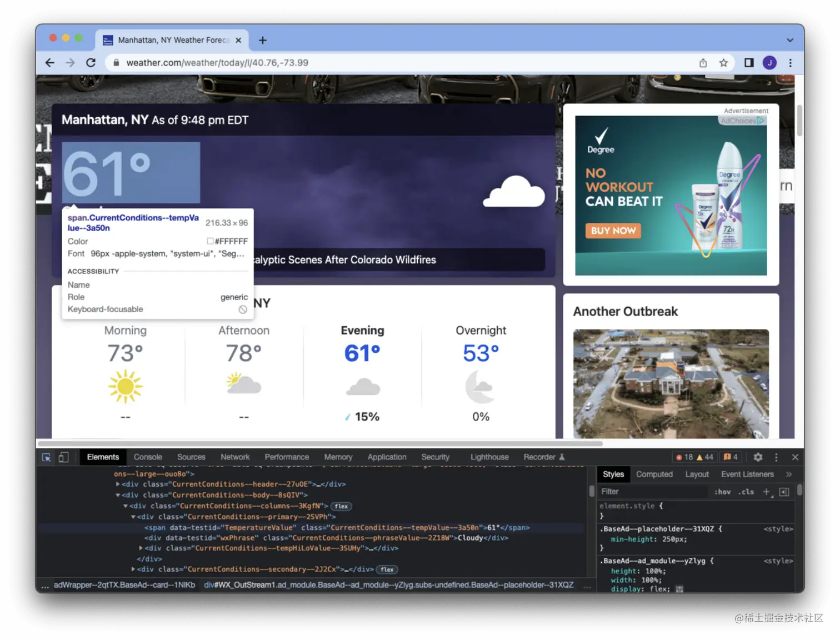Click the horizontal page scrollbar
Image resolution: width=840 pixels, height=640 pixels.
(x=321, y=443)
